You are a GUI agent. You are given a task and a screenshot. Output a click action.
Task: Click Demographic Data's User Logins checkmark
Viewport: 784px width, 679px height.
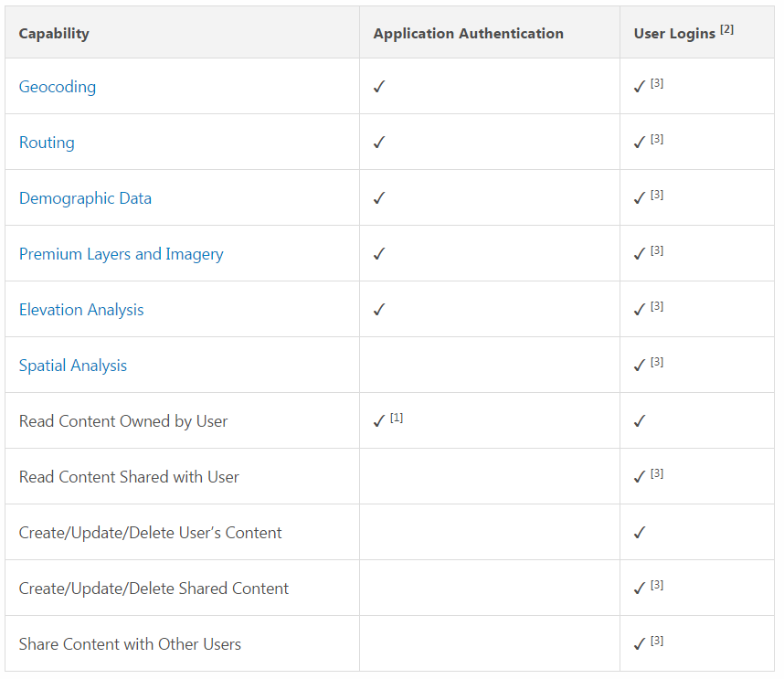[x=640, y=198]
